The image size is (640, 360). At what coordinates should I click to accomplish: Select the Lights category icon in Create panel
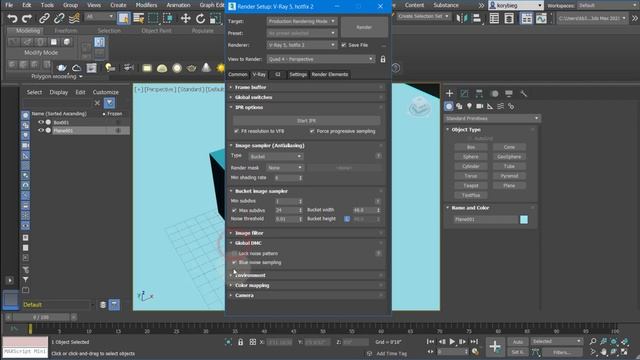[x=469, y=106]
